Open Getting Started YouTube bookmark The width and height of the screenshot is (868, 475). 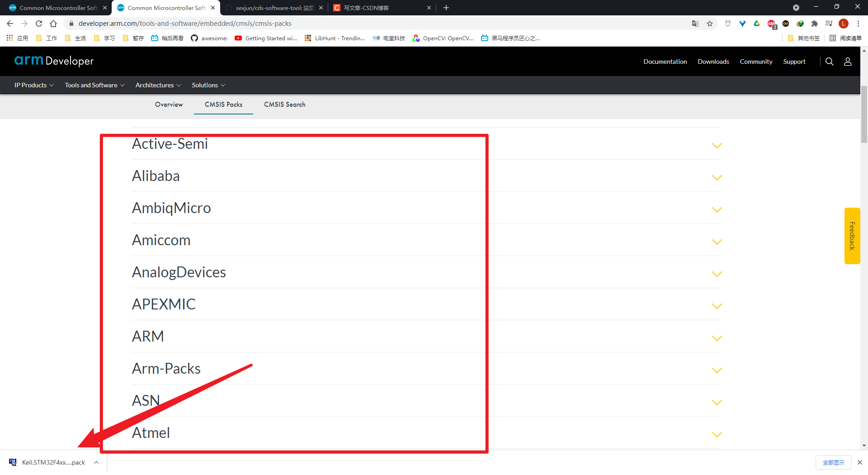[x=266, y=38]
